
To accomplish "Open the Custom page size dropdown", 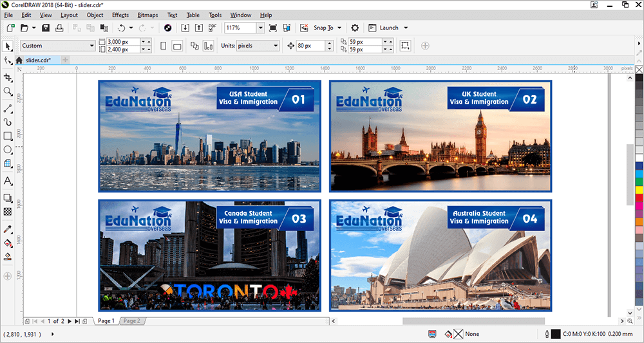I will (x=92, y=46).
